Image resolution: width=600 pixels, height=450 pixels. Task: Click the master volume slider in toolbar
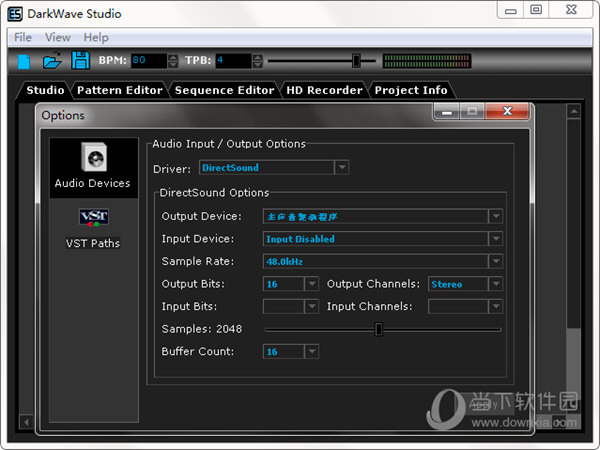point(356,60)
